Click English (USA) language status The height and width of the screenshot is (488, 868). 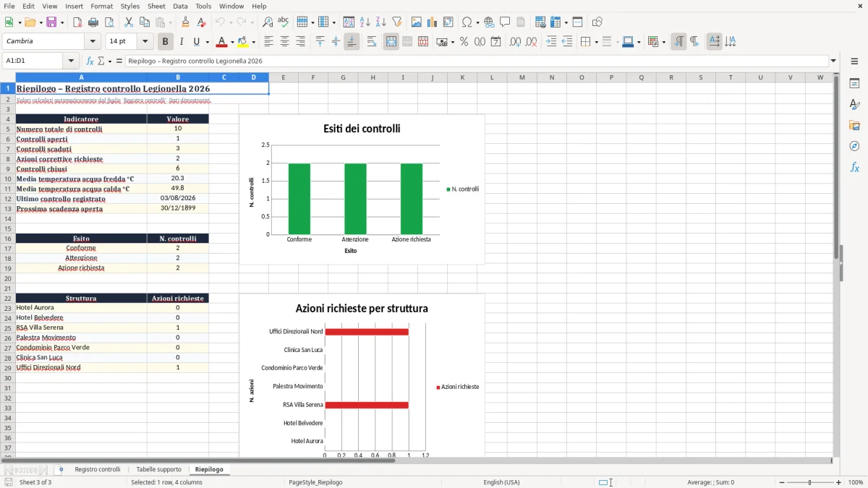coord(501,482)
